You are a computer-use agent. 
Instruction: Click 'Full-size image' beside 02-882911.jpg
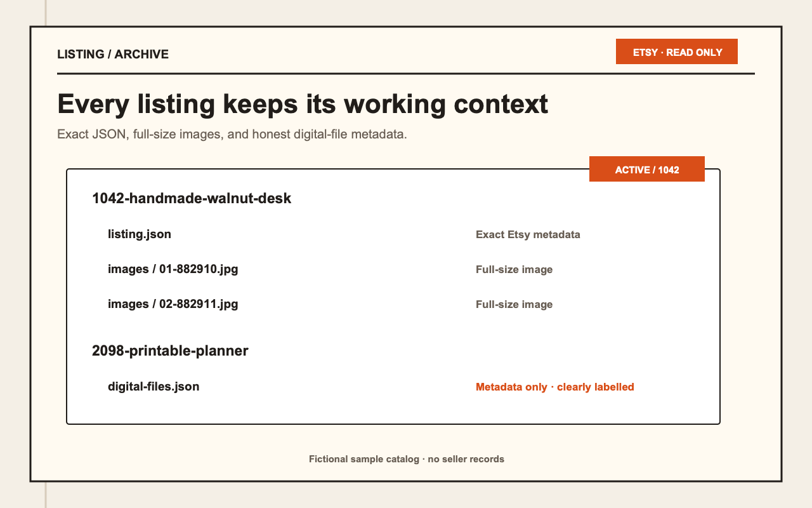[x=514, y=304]
